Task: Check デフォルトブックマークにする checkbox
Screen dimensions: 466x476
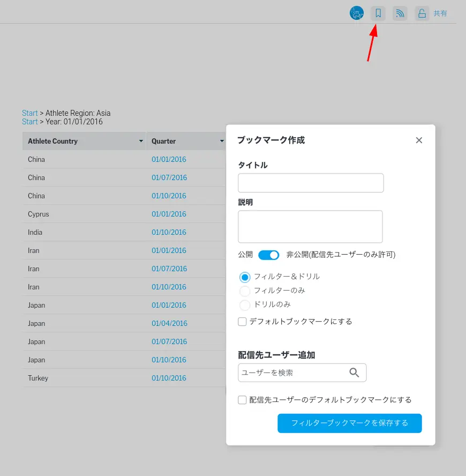Action: (242, 322)
